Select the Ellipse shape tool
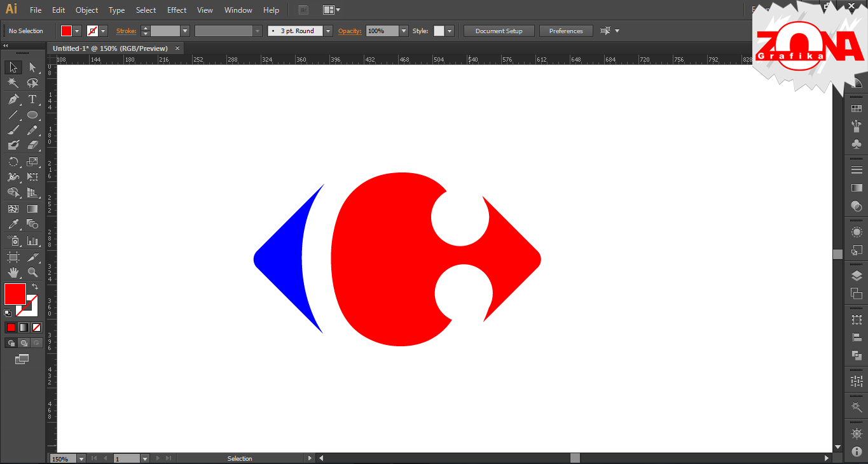 click(32, 115)
